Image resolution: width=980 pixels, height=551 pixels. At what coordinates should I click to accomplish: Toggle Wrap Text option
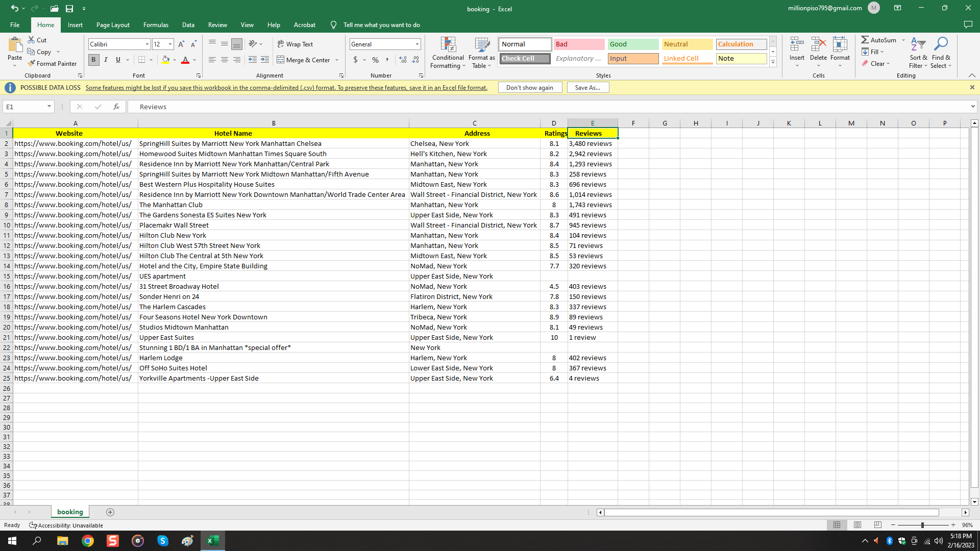295,44
